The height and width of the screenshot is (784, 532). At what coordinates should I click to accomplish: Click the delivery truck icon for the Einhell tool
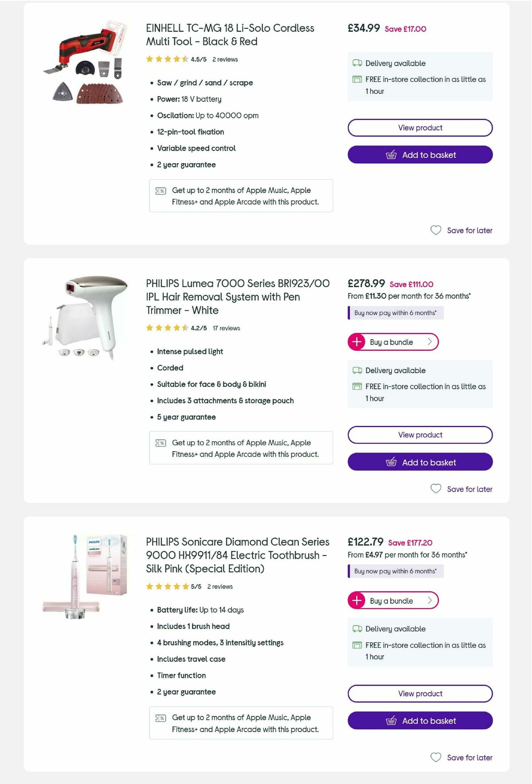[356, 63]
